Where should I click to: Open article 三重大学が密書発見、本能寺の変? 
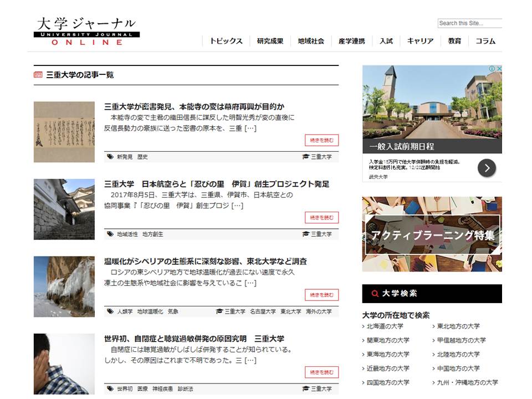coord(194,106)
